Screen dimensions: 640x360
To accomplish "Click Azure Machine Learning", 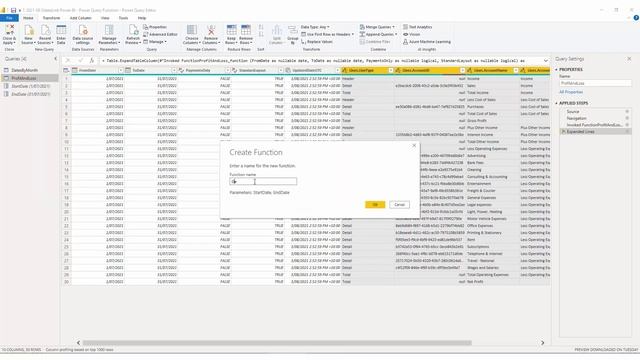I will [x=427, y=42].
